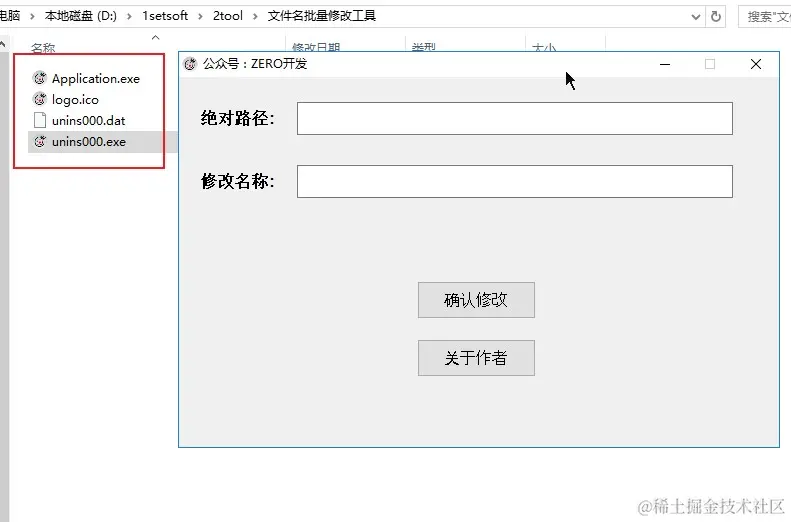The image size is (791, 522).
Task: Click the Explorer search box
Action: (x=765, y=17)
